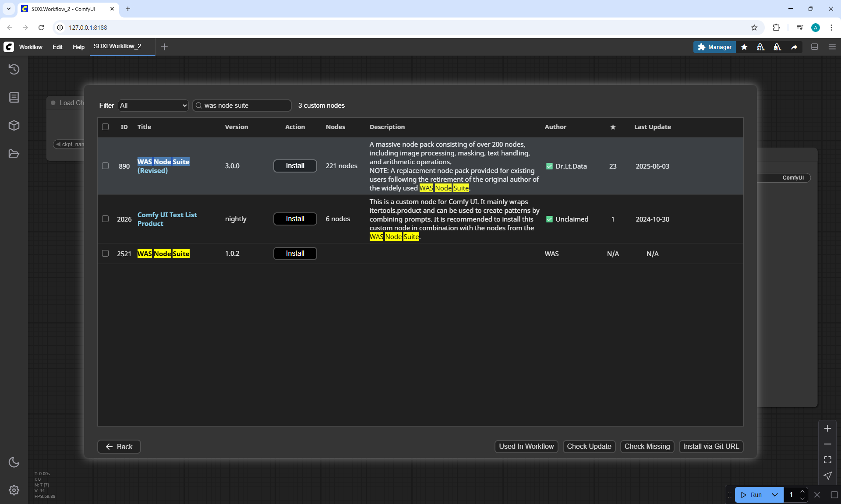Click the Manager puzzle button

(714, 47)
